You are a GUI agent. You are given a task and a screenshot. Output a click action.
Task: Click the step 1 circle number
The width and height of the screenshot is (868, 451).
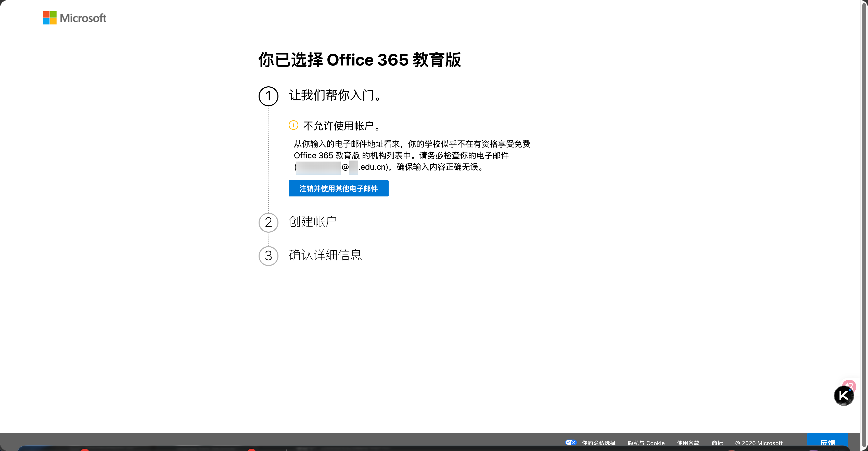pos(268,96)
